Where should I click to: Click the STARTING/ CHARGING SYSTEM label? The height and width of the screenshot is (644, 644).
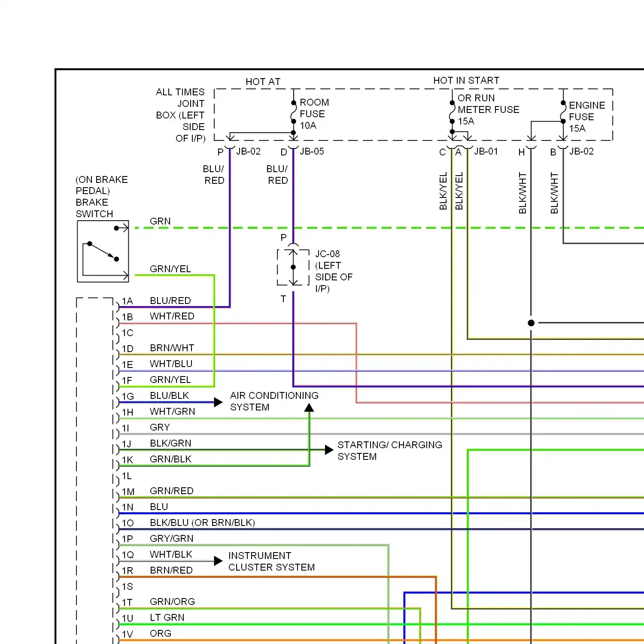point(390,450)
